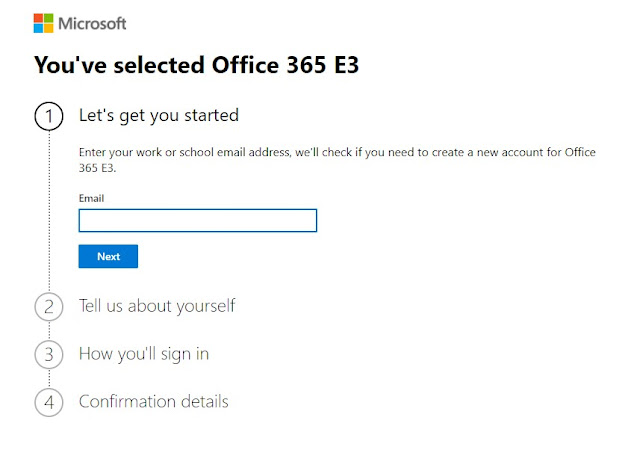The height and width of the screenshot is (450, 640).
Task: Click the dotted progress line below step 1
Action: (x=48, y=210)
